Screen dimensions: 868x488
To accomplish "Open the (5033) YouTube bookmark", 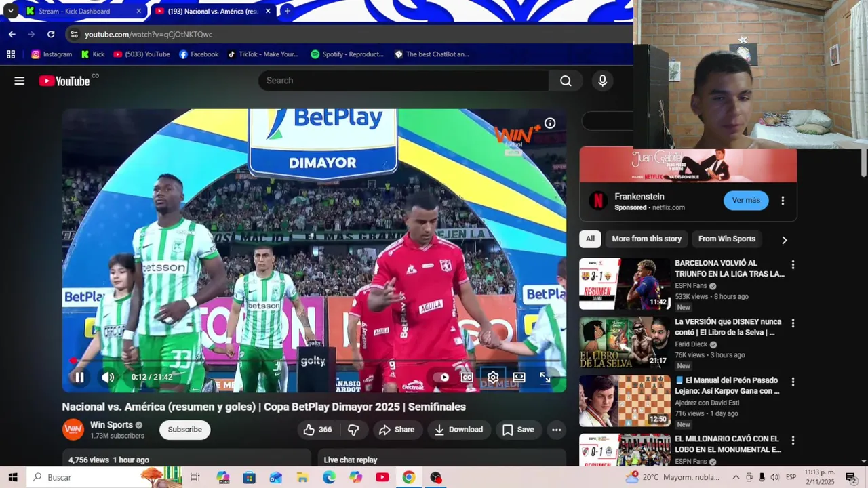I will tap(142, 54).
